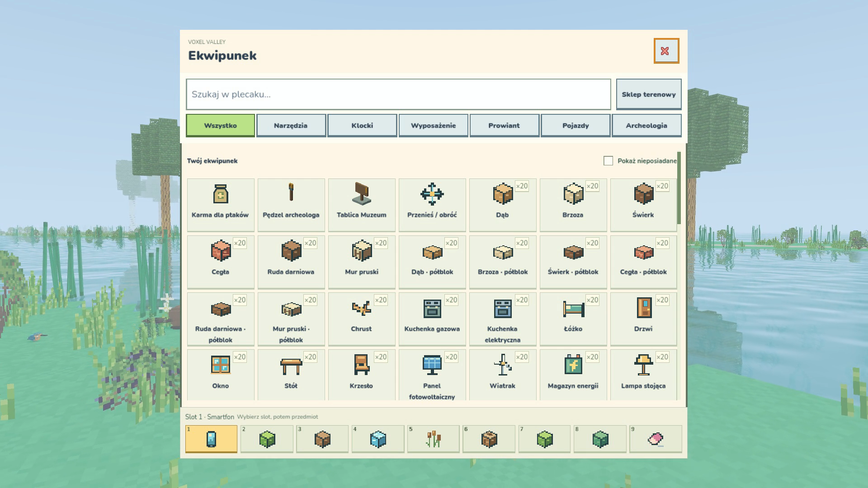Select hotbar slot 1 with smartphone
The height and width of the screenshot is (488, 868).
tap(211, 439)
